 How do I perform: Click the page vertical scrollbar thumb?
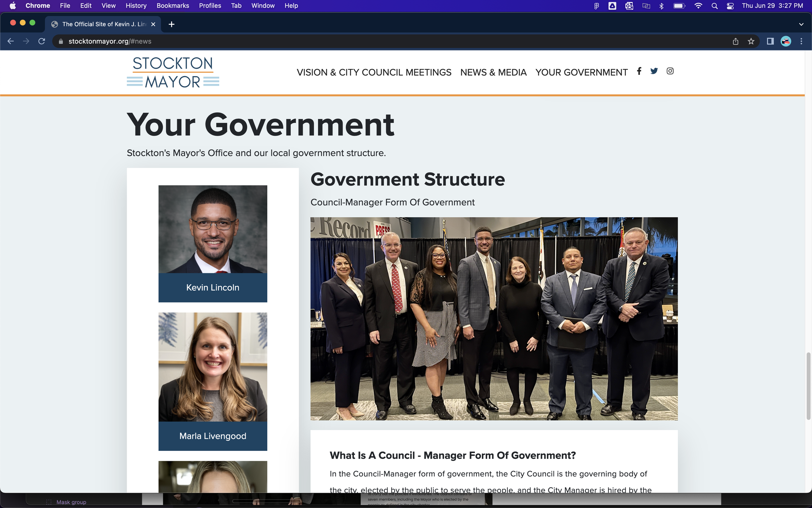(x=808, y=386)
